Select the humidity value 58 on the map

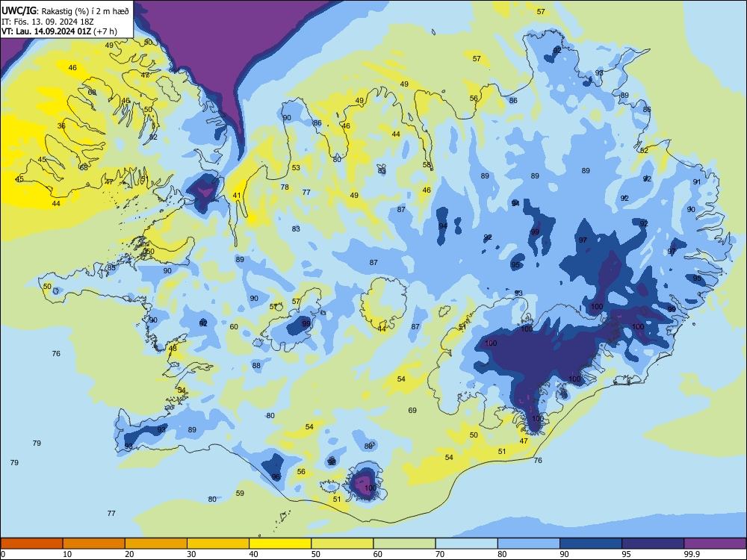point(427,165)
